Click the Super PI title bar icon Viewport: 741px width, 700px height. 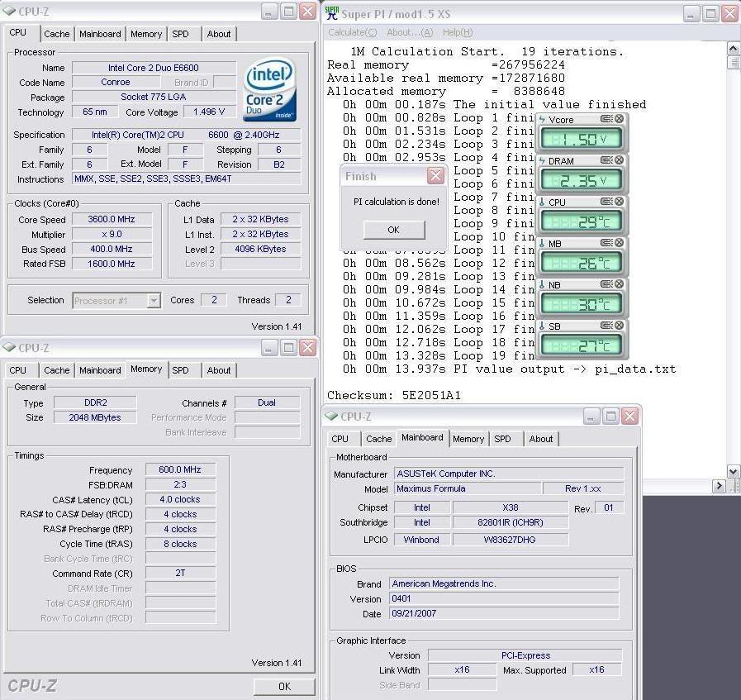point(332,13)
